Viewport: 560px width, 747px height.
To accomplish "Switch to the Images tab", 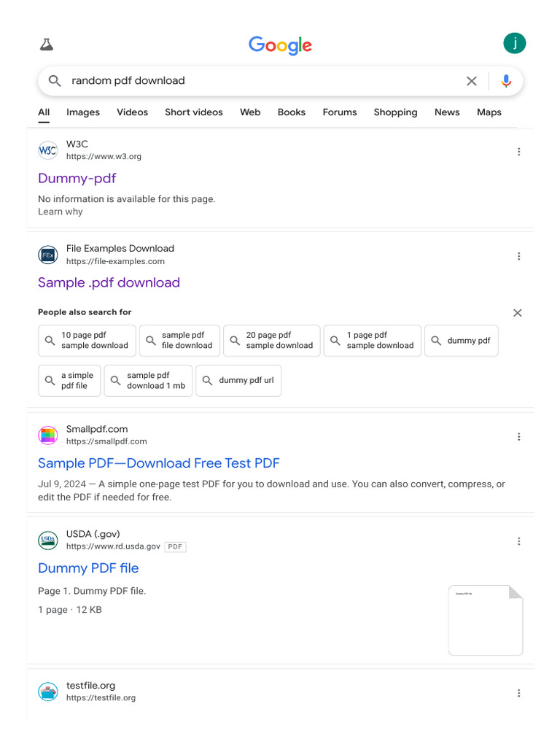I will click(83, 112).
